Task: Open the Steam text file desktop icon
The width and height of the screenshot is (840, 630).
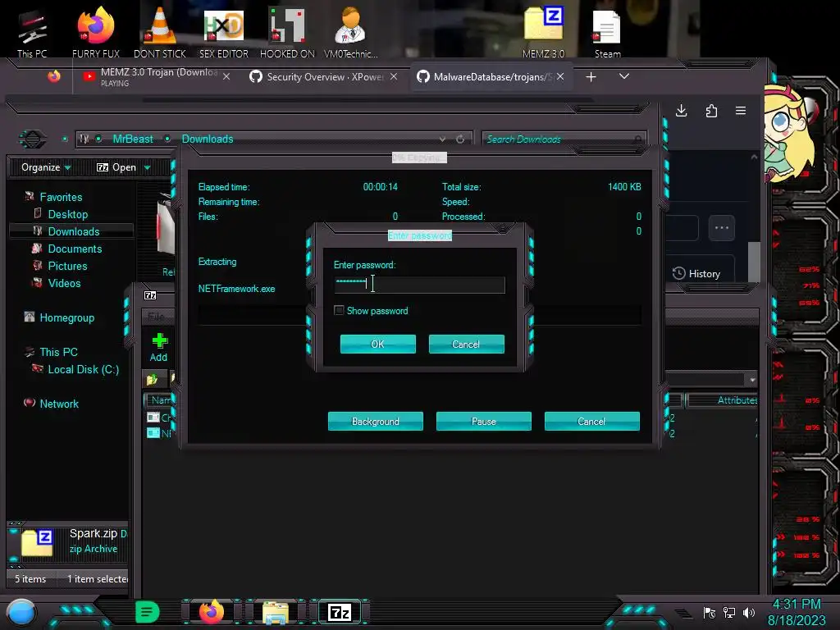Action: 607,33
